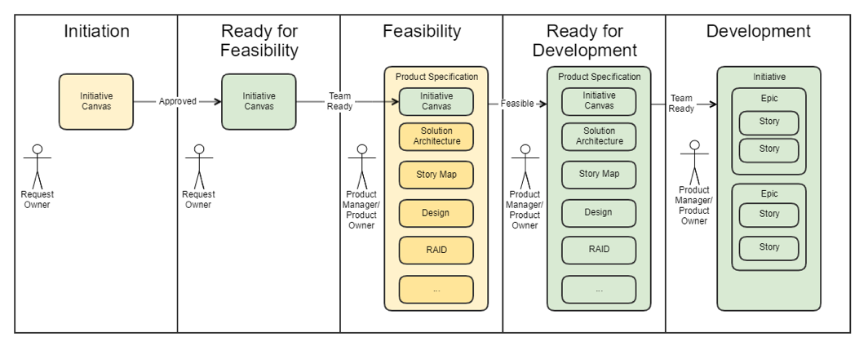Select the orange Solution Architecture box in Feasibility
Image resolution: width=868 pixels, height=346 pixels.
(x=436, y=136)
